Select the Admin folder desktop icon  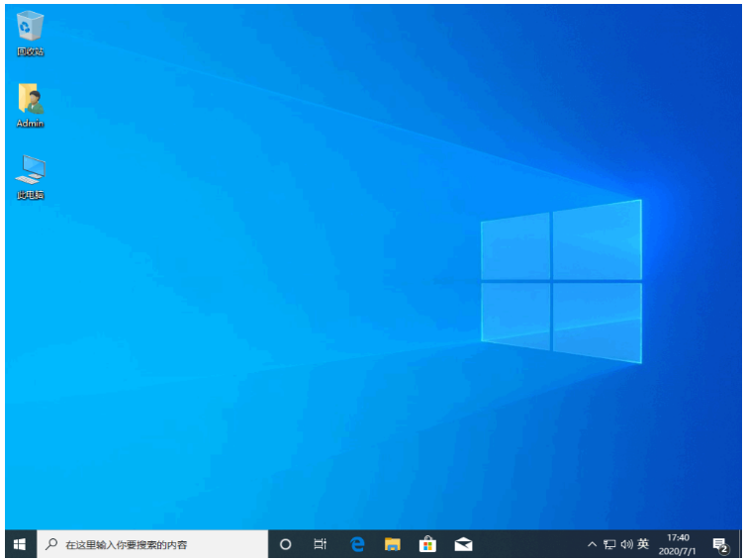pos(30,101)
